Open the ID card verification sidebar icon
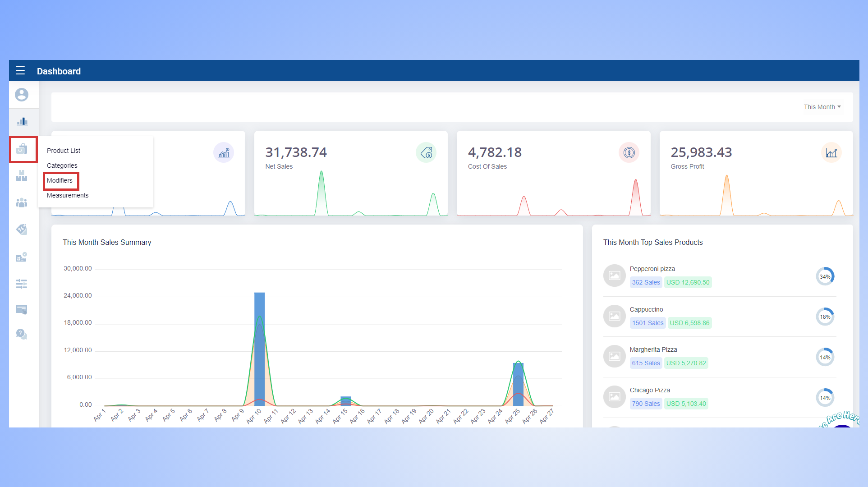868x487 pixels. click(x=22, y=257)
